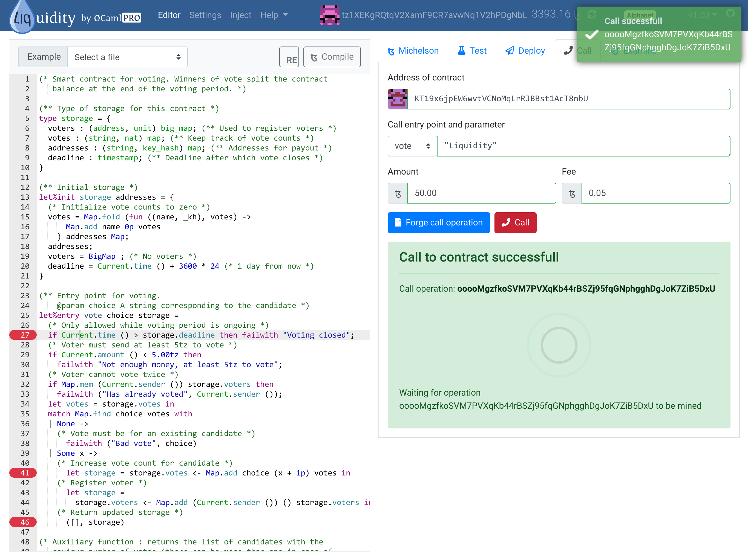Click the tez symbol beside Fee field
748x560 pixels.
tap(571, 193)
